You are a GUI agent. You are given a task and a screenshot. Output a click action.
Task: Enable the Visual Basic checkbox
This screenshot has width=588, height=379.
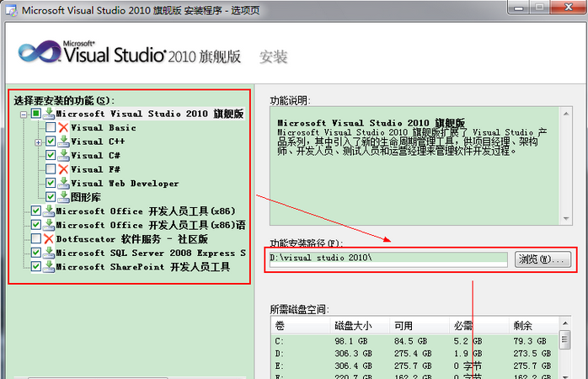pos(51,127)
